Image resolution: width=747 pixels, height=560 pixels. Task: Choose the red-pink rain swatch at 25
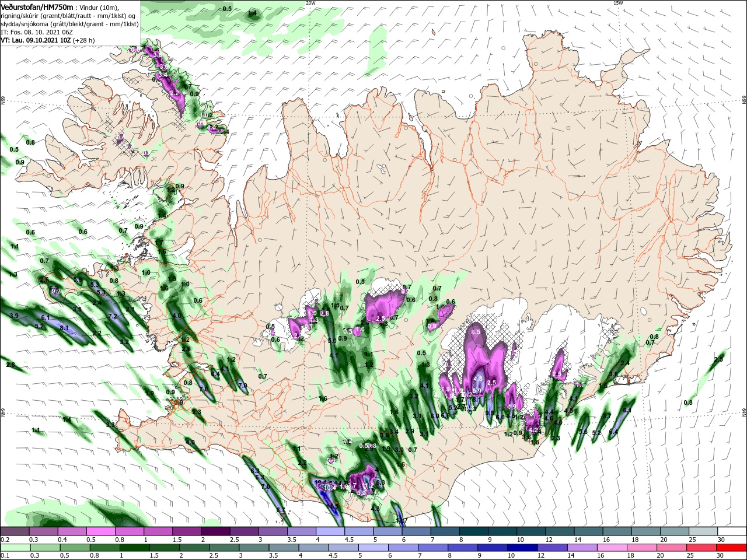point(701,548)
